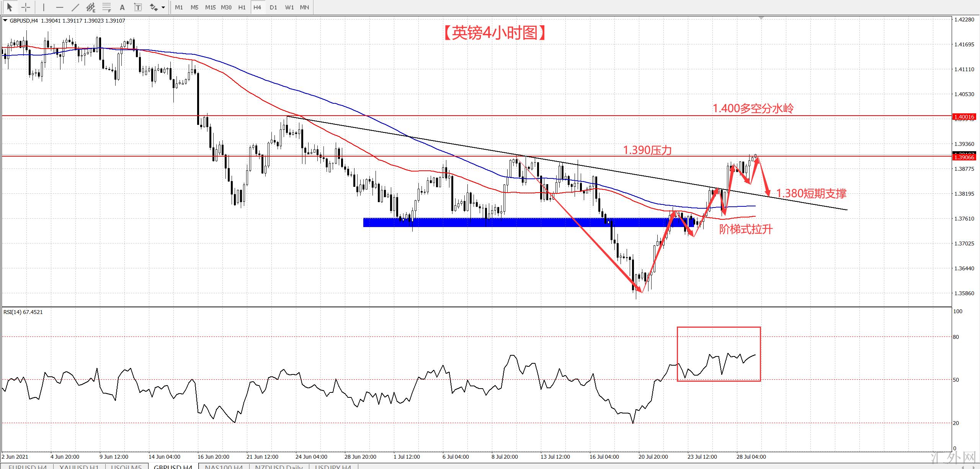Click the 1.40016 price level label
The image size is (980, 469).
964,117
